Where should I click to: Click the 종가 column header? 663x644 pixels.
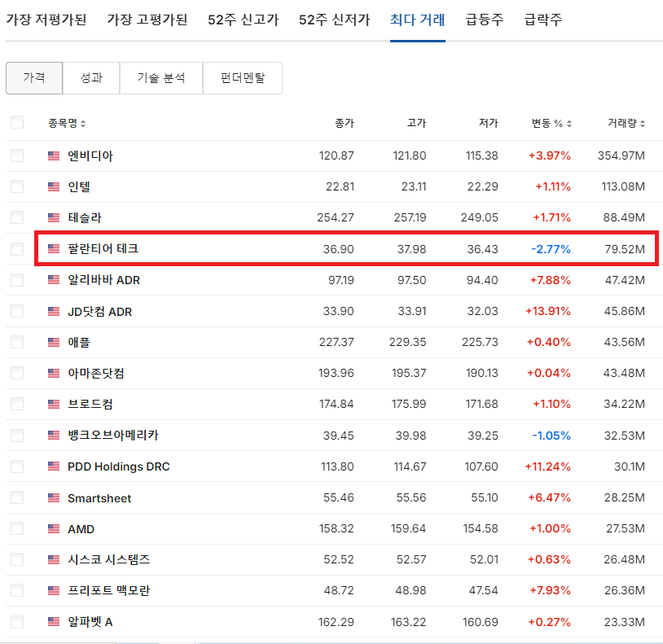[x=345, y=124]
